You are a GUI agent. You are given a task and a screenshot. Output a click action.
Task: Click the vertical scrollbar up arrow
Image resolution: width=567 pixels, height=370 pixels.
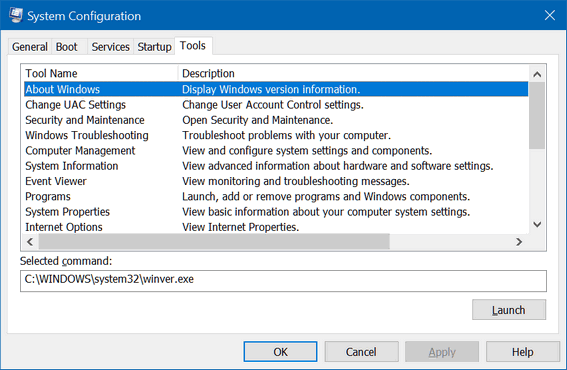point(537,74)
